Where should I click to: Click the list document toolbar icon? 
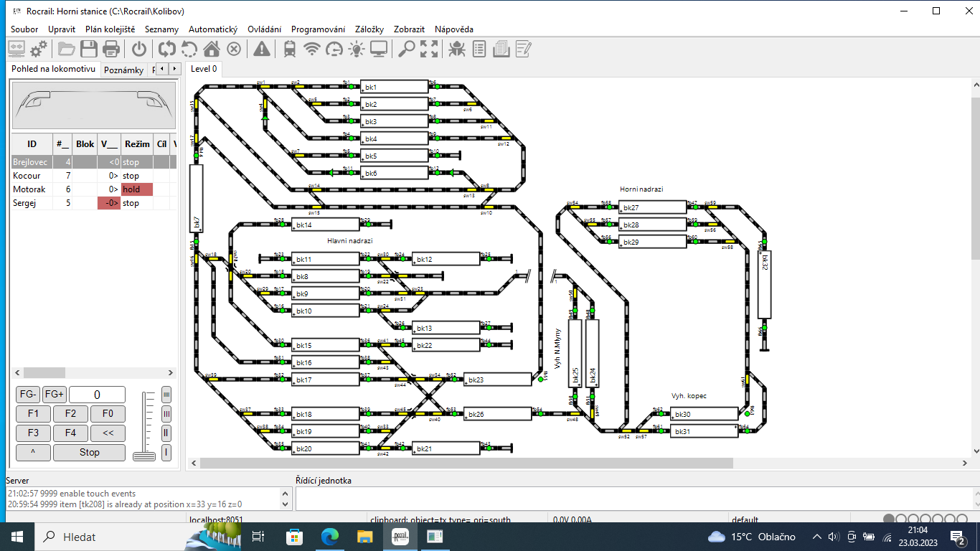point(479,49)
